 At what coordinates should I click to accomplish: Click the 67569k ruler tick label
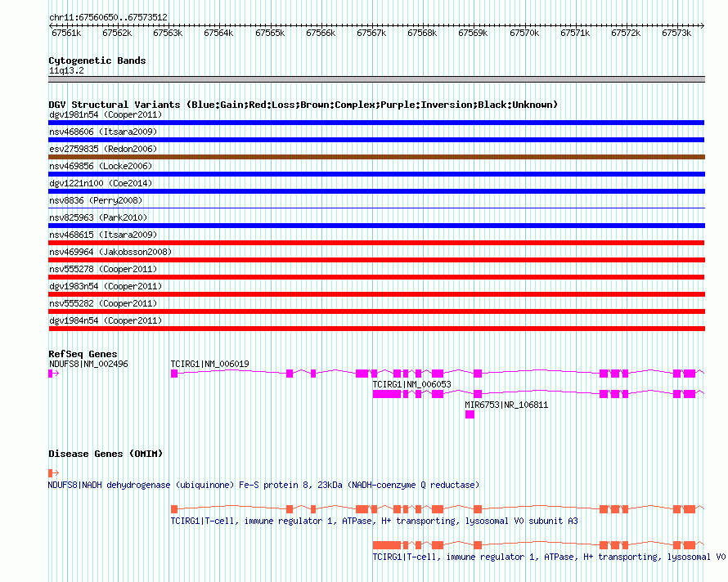click(x=473, y=33)
